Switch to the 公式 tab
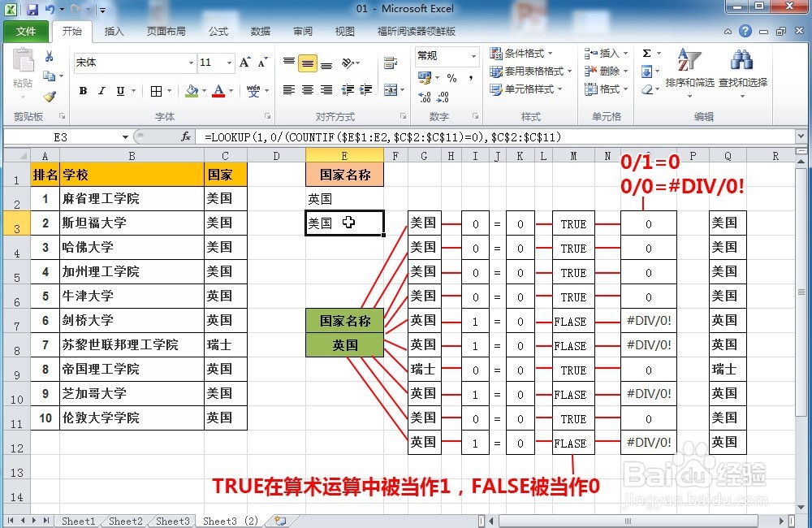The image size is (812, 528). [x=218, y=32]
